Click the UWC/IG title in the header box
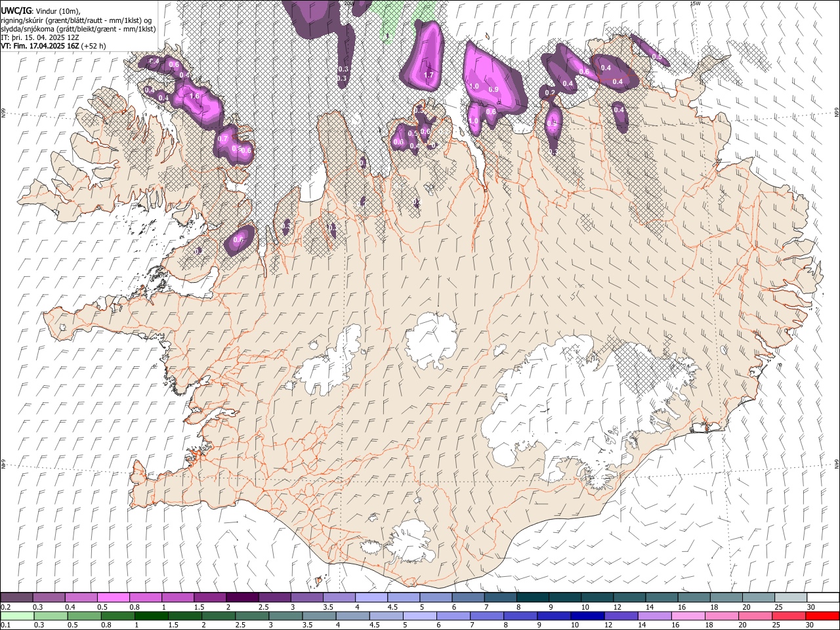840x630 pixels. coord(16,10)
